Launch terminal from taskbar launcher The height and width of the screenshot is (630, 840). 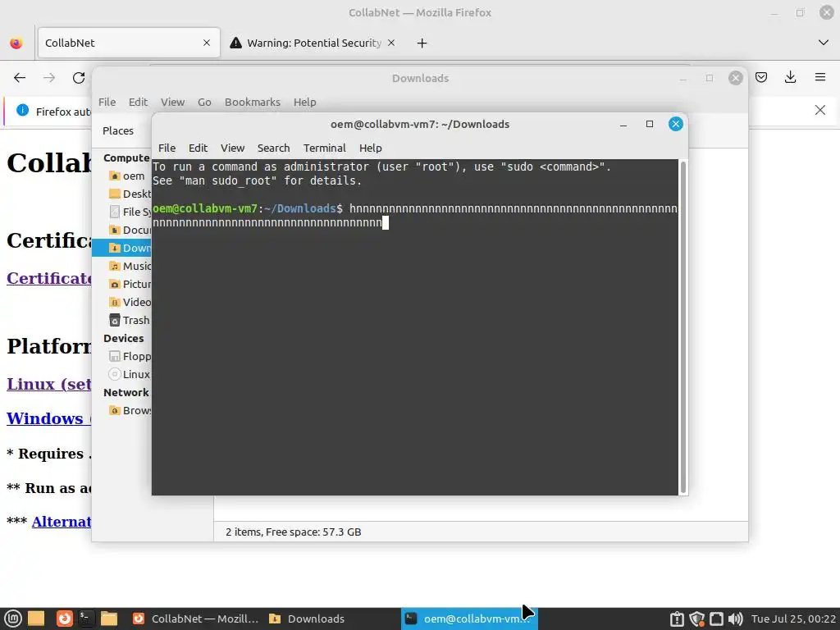tap(85, 619)
